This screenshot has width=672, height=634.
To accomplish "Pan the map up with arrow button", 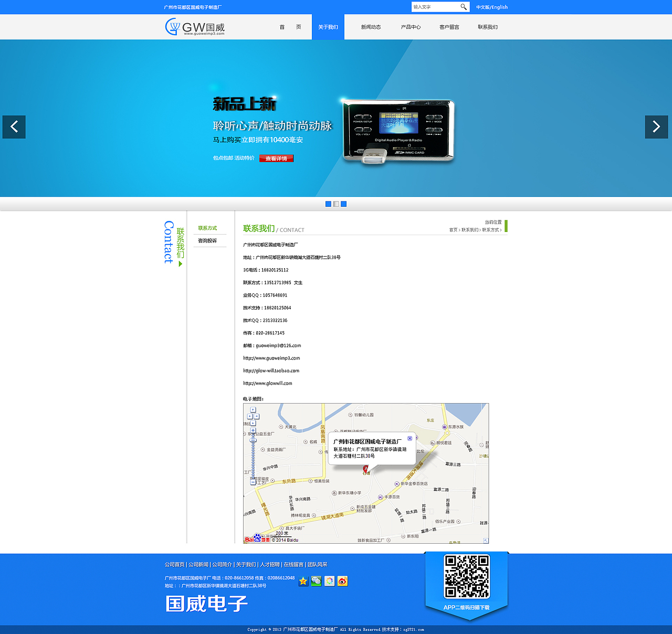I will [x=253, y=409].
